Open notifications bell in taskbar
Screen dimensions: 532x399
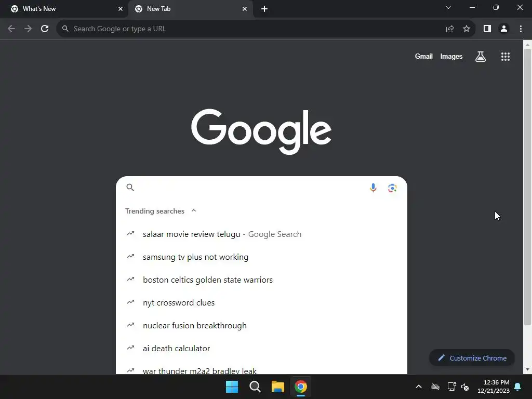tap(518, 387)
